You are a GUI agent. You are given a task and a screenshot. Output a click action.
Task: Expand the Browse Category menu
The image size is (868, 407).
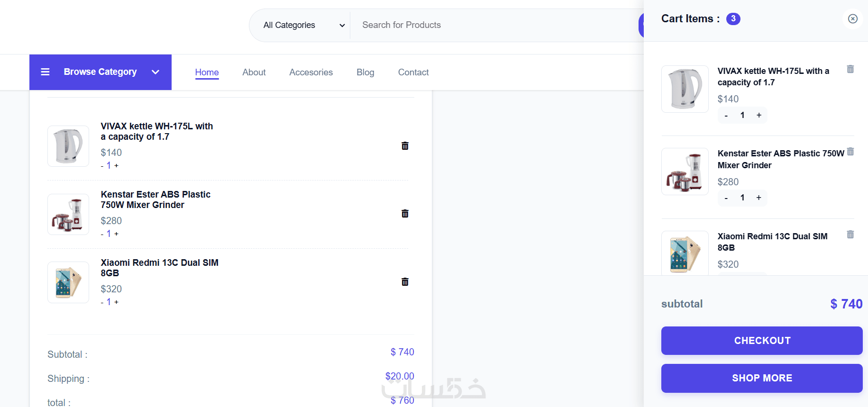click(155, 72)
